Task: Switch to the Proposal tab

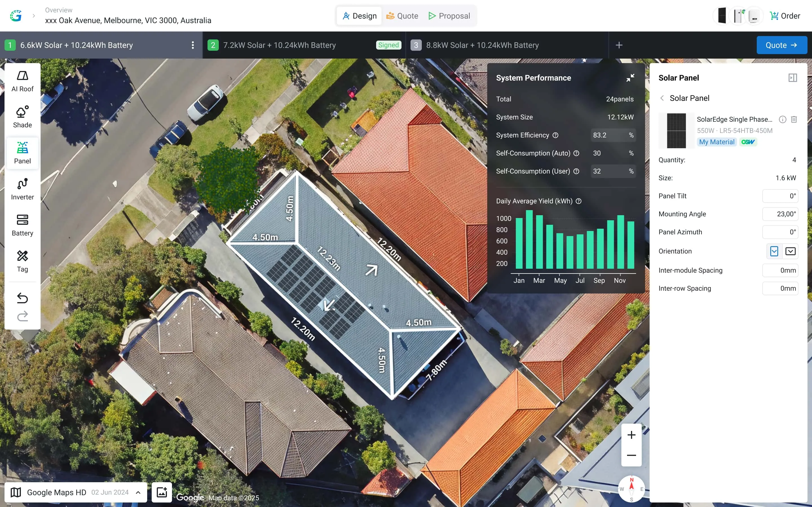Action: [x=449, y=16]
